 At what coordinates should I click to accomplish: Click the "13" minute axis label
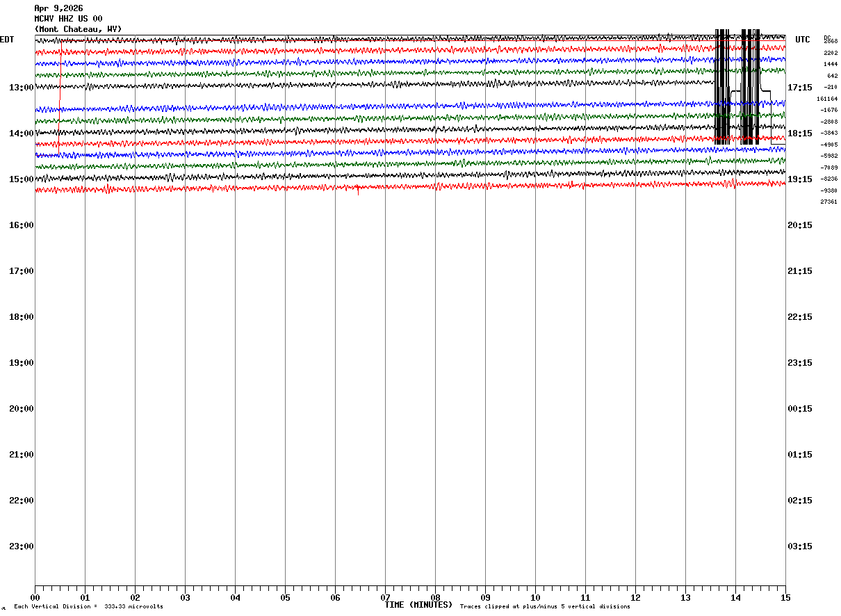(685, 598)
